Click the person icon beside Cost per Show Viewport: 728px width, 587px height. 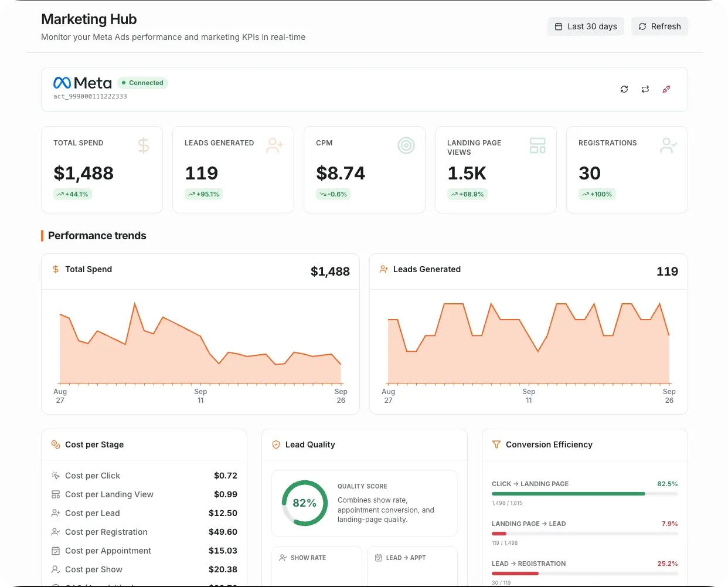[56, 569]
